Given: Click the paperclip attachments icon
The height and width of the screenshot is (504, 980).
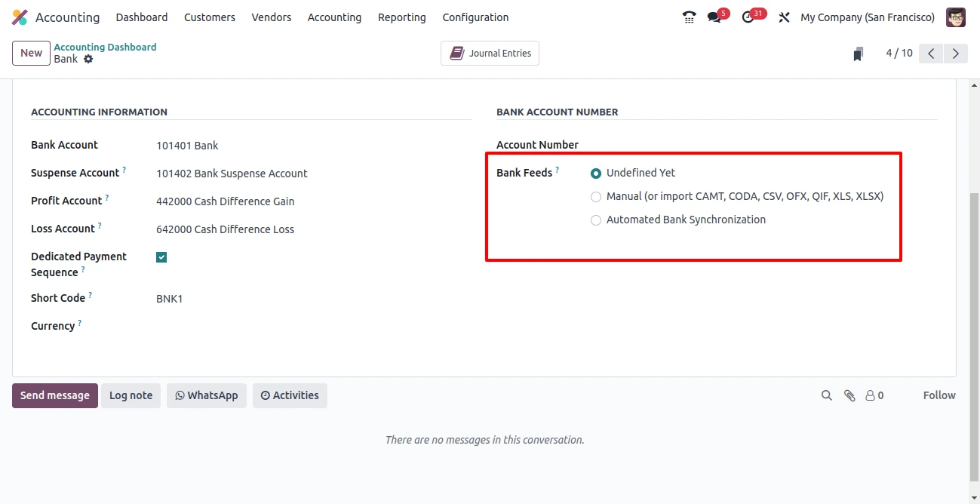Looking at the screenshot, I should point(849,395).
